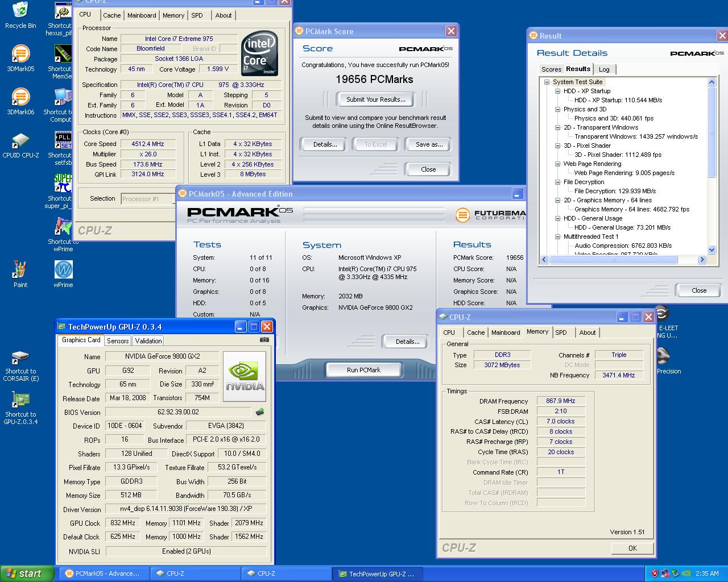Collapse the HDD - General Usage node
This screenshot has width=728, height=582.
558,218
